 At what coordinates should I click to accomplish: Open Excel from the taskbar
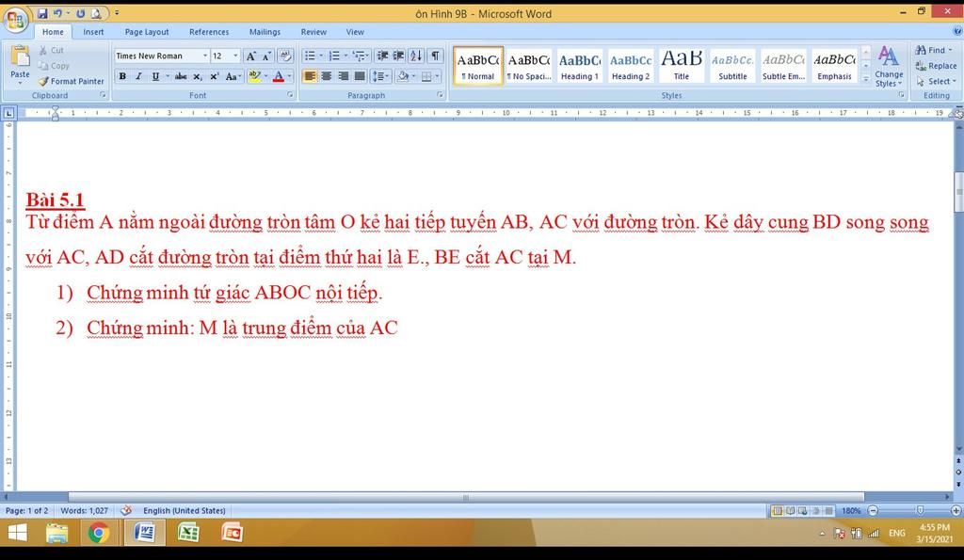point(188,533)
